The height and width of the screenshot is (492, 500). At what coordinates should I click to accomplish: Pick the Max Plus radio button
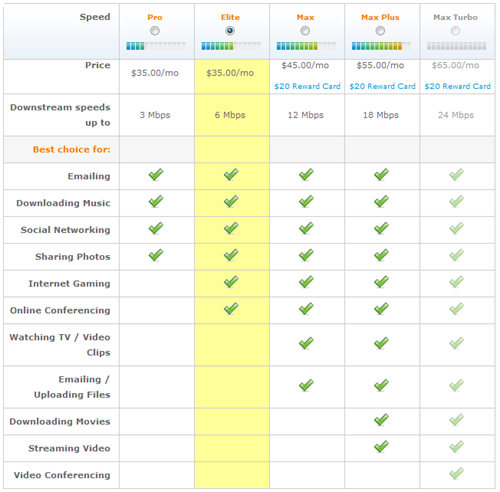tap(380, 31)
